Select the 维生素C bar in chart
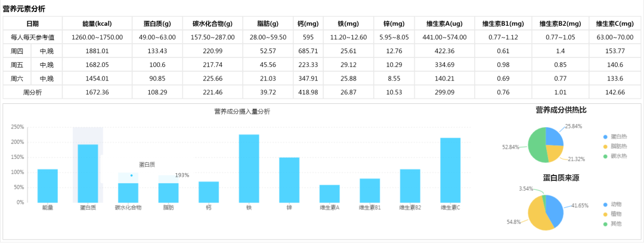Image resolution: width=644 pixels, height=252 pixels. 450,170
